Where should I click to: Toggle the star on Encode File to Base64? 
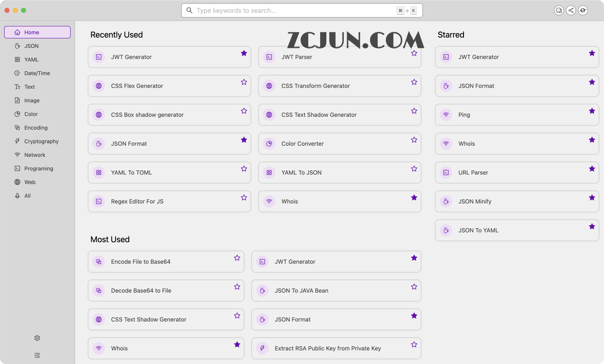coord(237,258)
